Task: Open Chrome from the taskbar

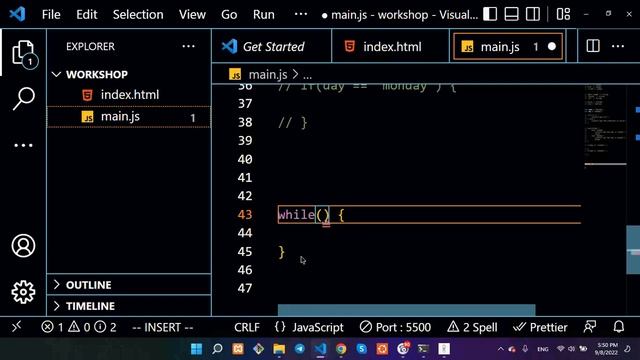Action: coord(341,349)
